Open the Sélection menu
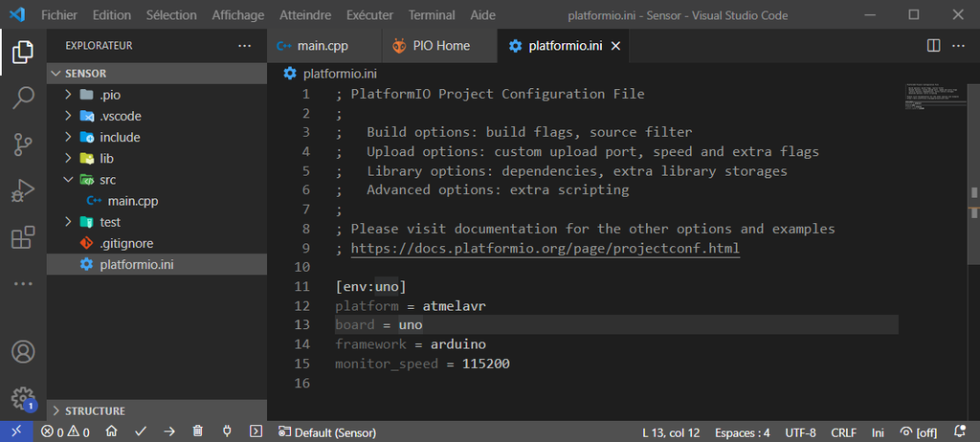This screenshot has width=980, height=442. (x=171, y=15)
